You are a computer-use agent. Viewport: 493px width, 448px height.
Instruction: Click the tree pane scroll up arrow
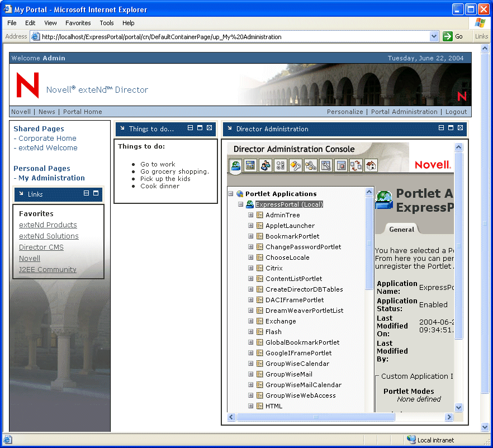369,192
